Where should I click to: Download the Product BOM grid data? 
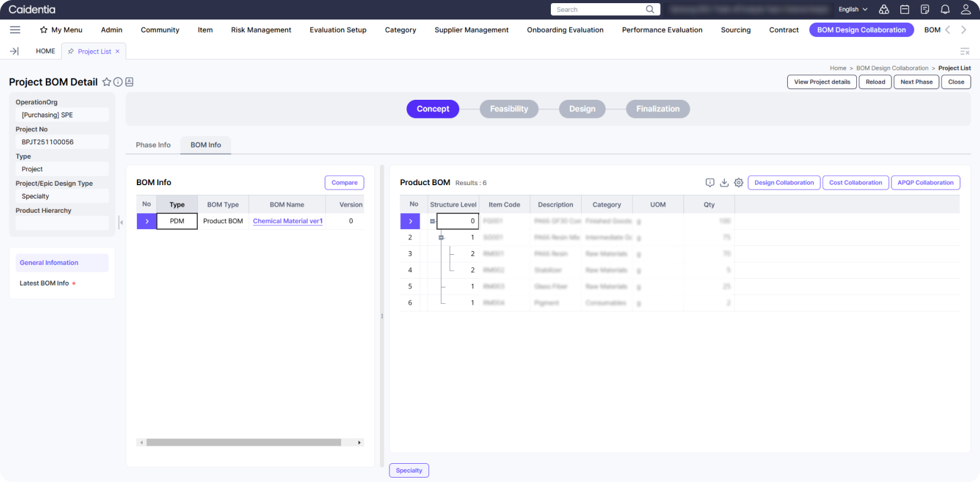click(x=724, y=183)
